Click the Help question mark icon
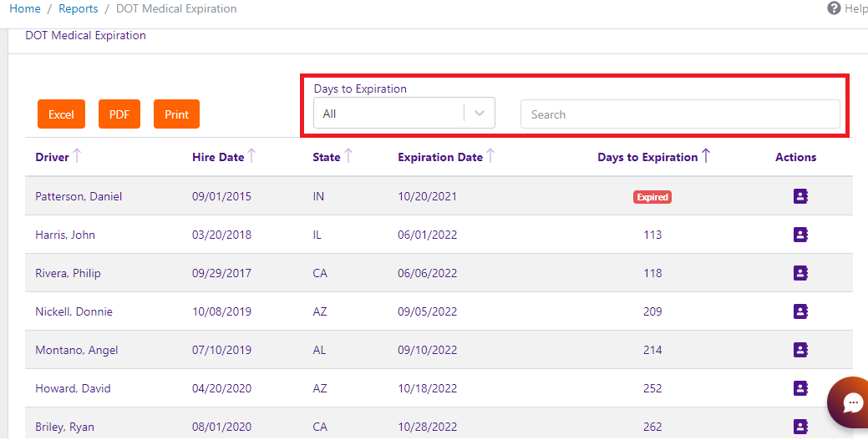The image size is (868, 440). coord(834,8)
